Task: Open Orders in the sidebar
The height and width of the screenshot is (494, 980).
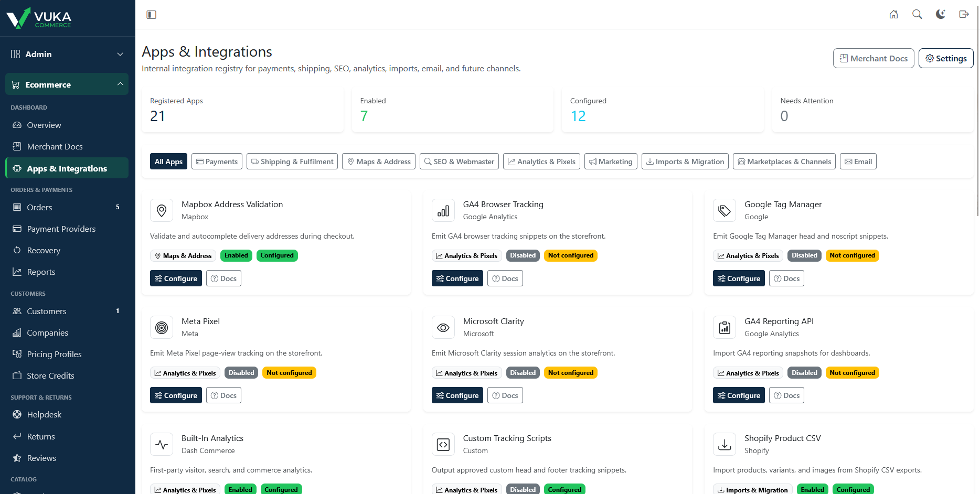Action: tap(67, 207)
